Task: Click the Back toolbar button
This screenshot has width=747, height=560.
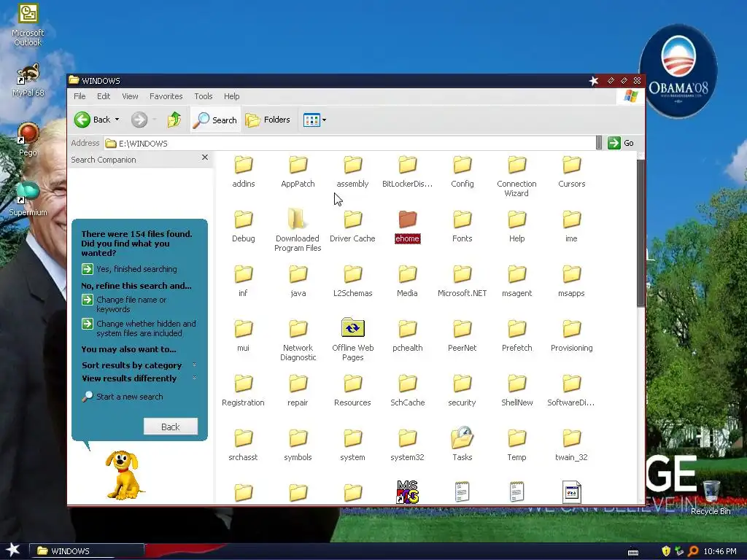Action: 93,120
